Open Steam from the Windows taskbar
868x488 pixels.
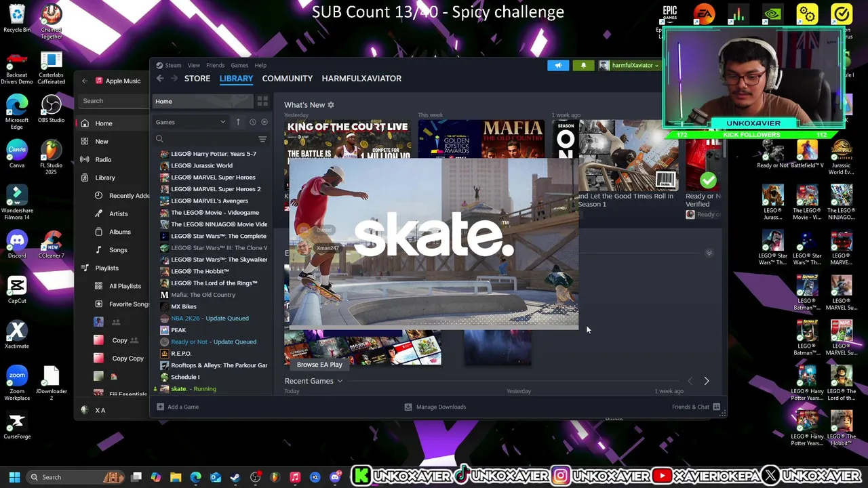235,477
